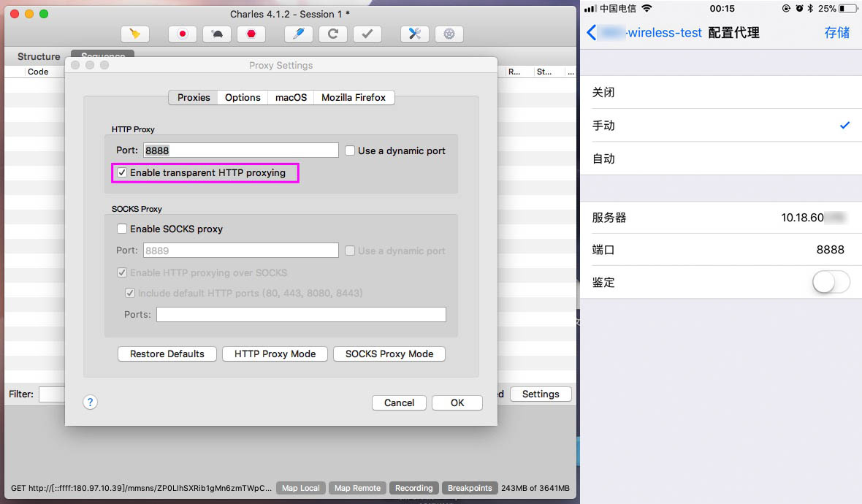
Task: Switch to the Options tab
Action: point(243,97)
